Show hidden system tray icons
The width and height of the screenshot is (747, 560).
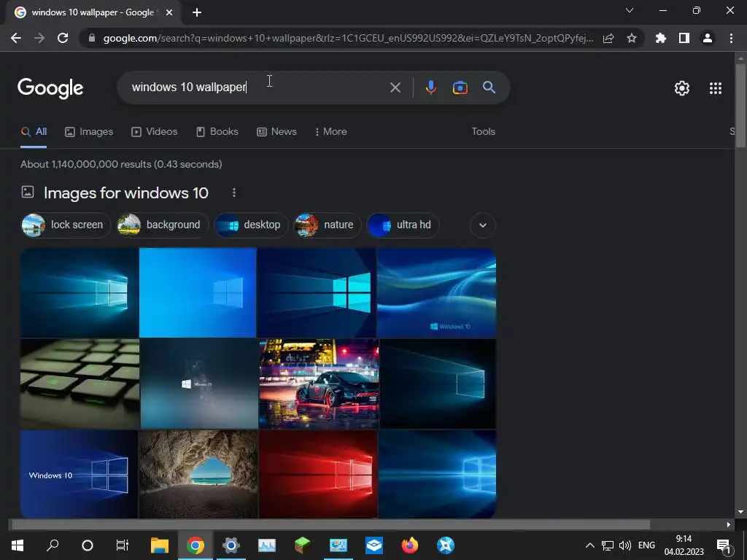[589, 545]
